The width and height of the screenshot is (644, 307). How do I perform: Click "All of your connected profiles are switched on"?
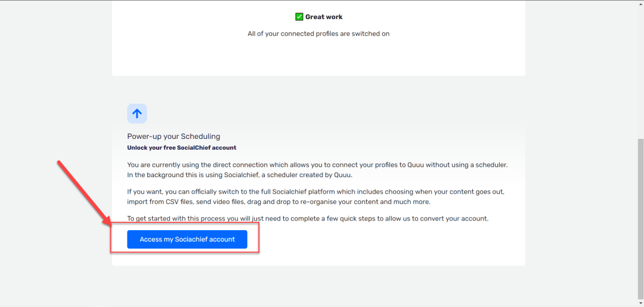pos(318,33)
